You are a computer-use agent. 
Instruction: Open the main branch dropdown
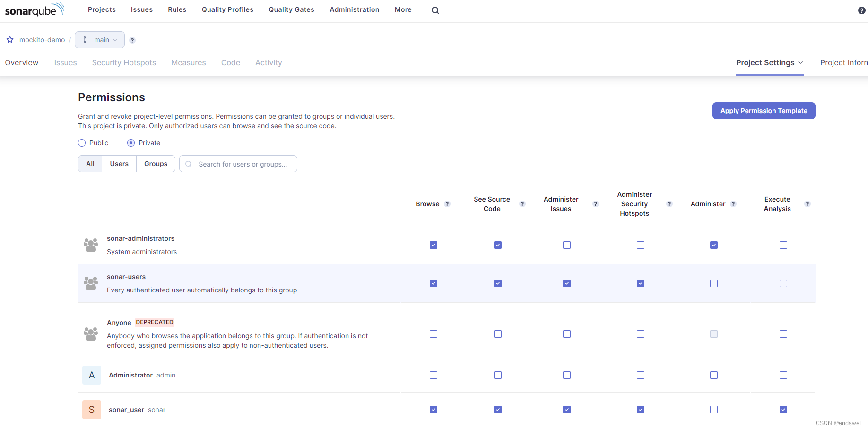[100, 40]
